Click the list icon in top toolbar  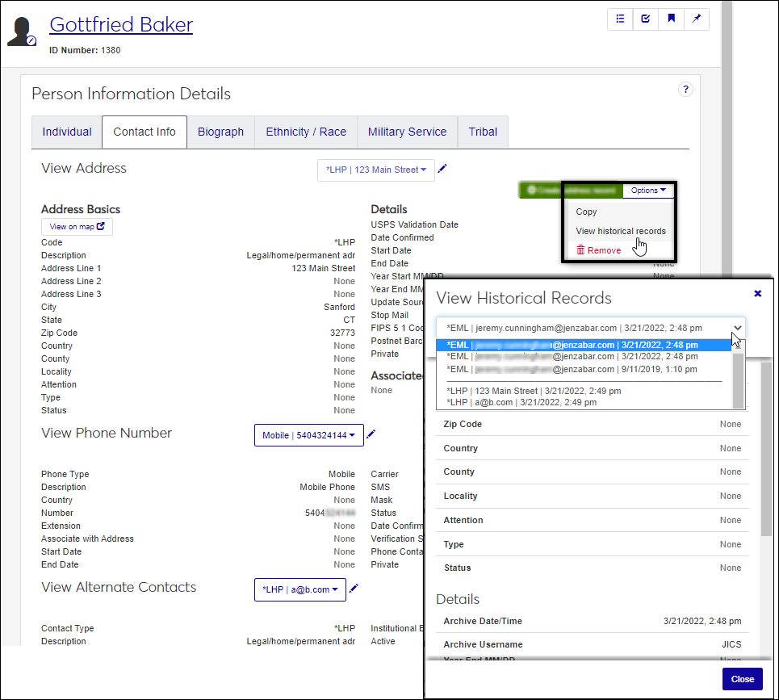pyautogui.click(x=620, y=19)
